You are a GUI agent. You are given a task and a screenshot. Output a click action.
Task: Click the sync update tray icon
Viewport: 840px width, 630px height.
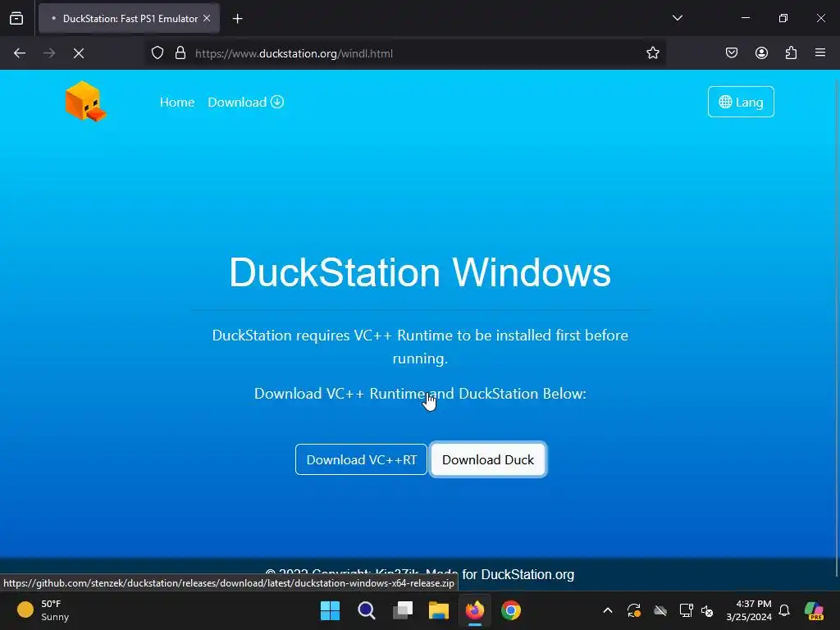[x=634, y=610]
